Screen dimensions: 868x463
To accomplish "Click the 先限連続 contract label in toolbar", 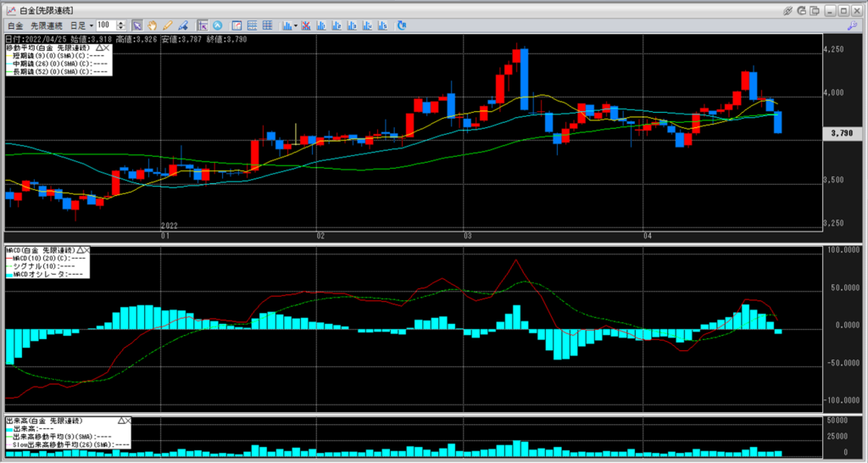I will [47, 25].
